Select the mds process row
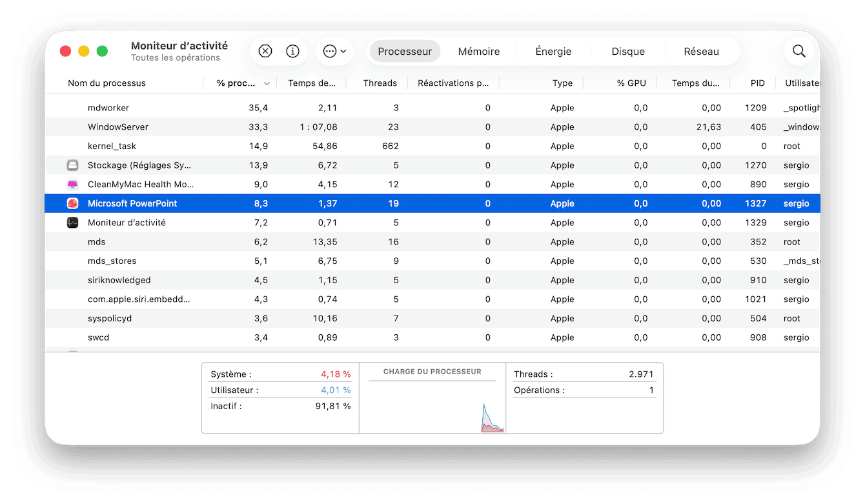The height and width of the screenshot is (504, 865). (432, 242)
